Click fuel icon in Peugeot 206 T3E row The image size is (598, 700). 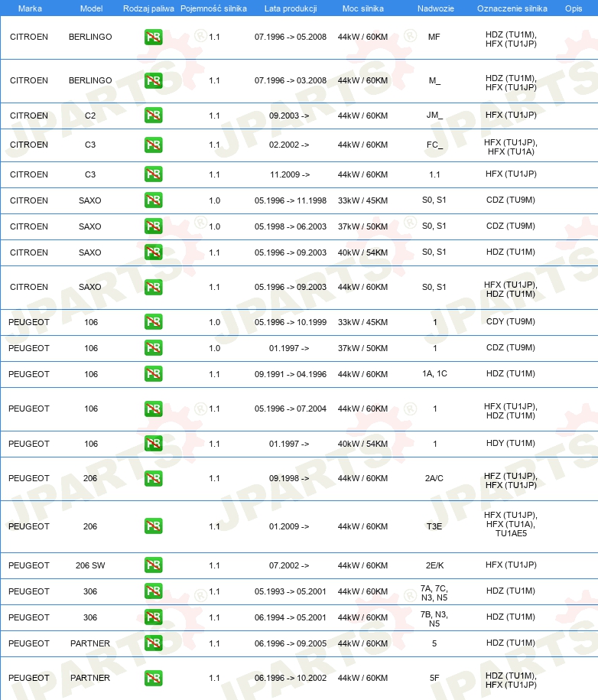click(153, 526)
